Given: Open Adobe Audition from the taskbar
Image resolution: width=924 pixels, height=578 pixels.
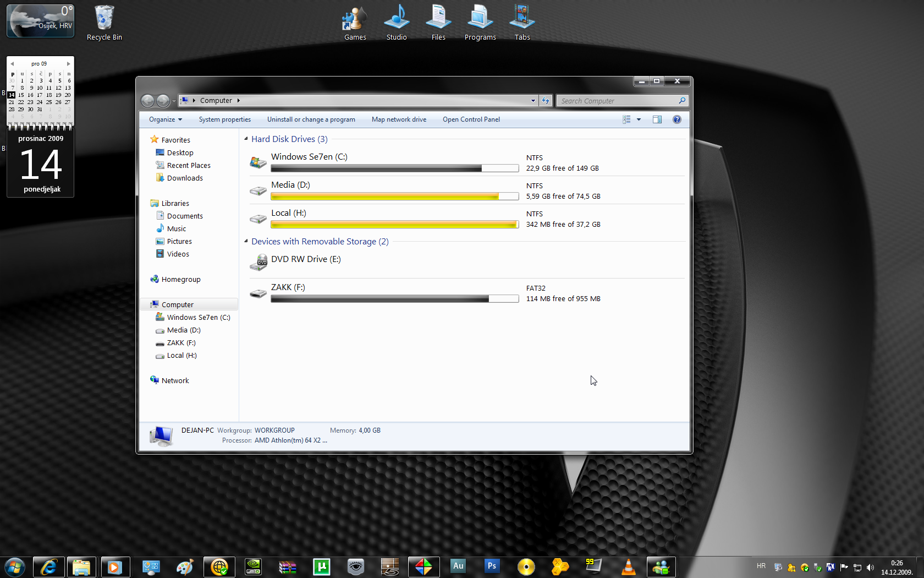Looking at the screenshot, I should click(458, 567).
